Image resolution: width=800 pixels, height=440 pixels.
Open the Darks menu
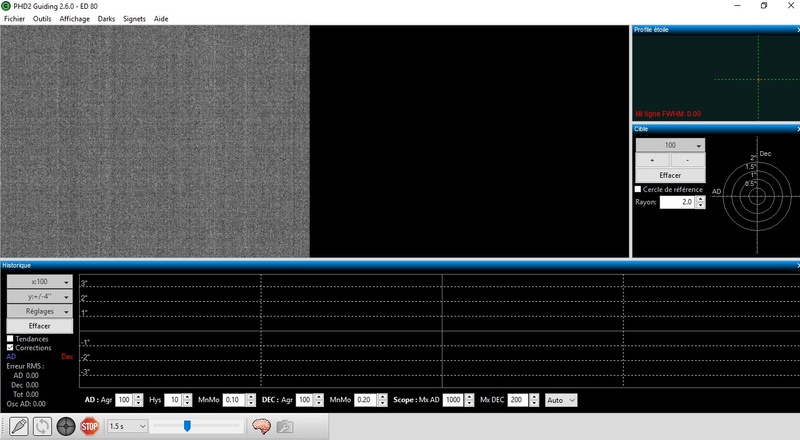pyautogui.click(x=106, y=18)
